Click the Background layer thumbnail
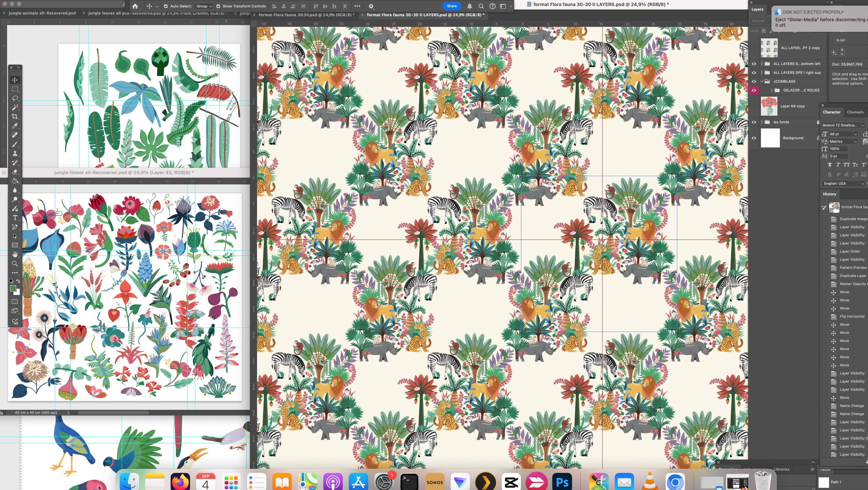 tap(770, 138)
